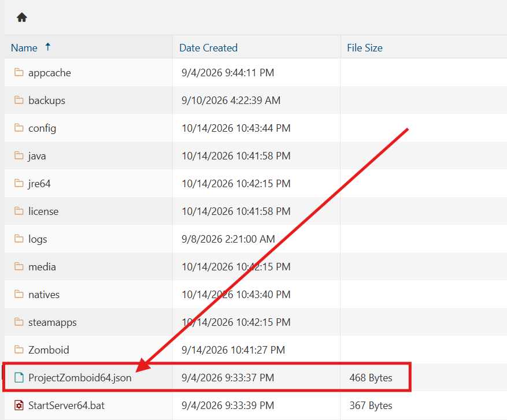
Task: Open the appcache folder
Action: coord(50,73)
